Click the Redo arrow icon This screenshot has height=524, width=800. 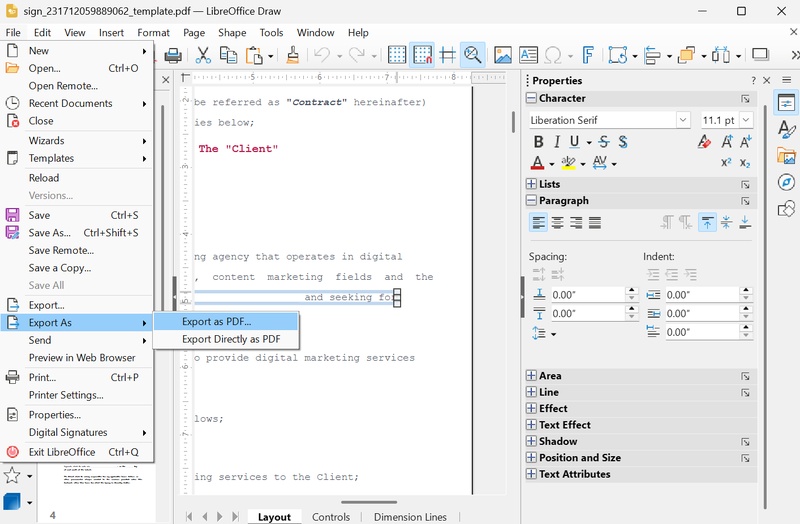pyautogui.click(x=357, y=55)
